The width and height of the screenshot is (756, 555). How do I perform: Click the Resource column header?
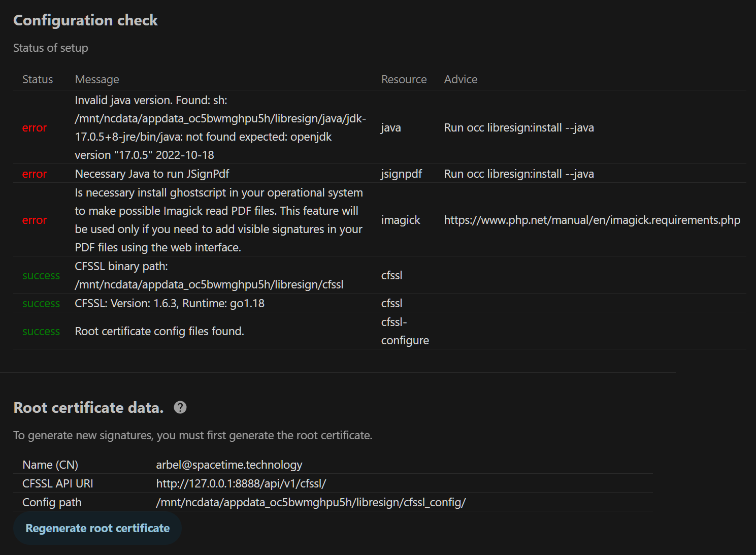[x=404, y=79]
